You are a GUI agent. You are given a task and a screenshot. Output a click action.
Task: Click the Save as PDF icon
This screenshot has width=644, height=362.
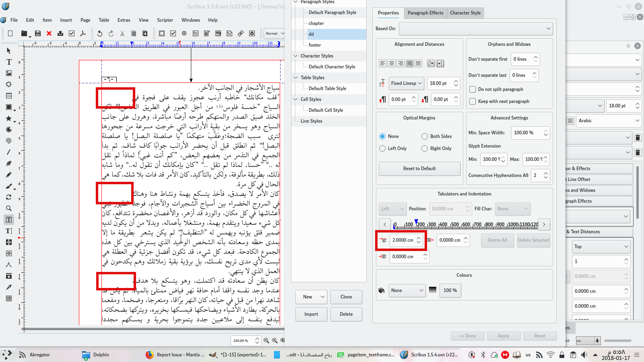click(83, 33)
